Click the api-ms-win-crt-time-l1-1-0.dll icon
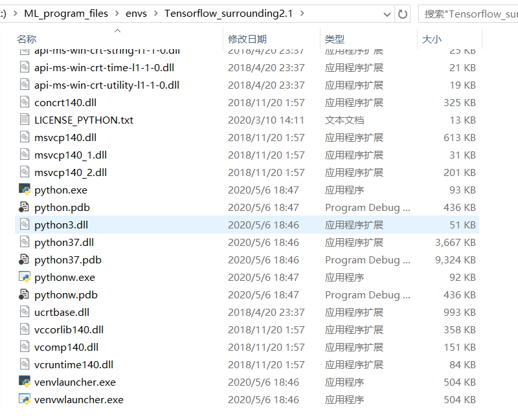This screenshot has height=420, width=518. (x=25, y=67)
